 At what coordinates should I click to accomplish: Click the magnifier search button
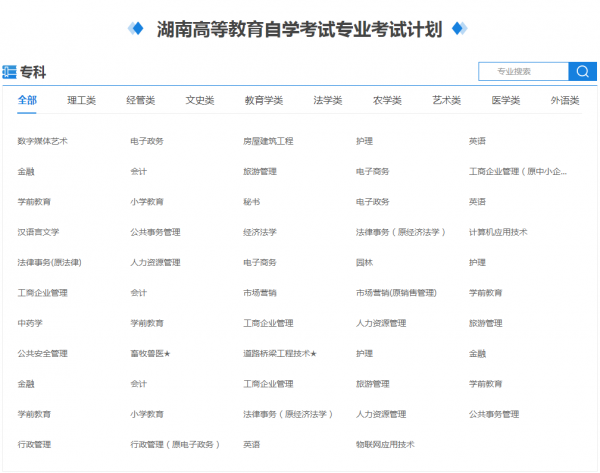pyautogui.click(x=582, y=72)
